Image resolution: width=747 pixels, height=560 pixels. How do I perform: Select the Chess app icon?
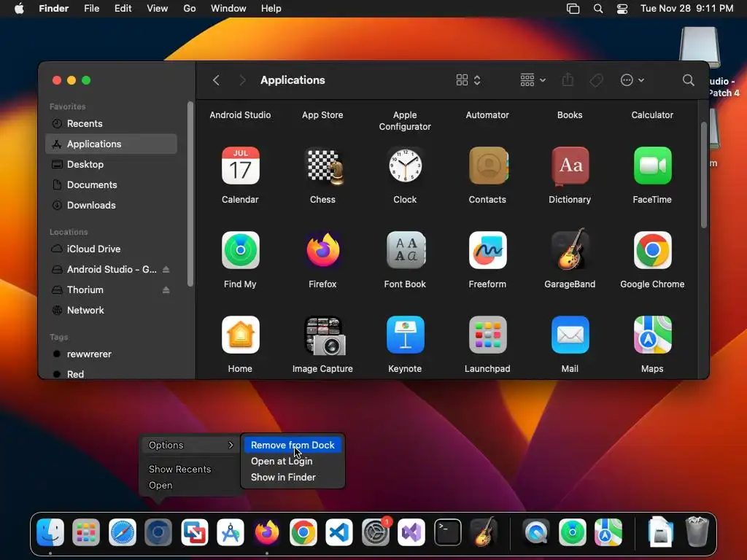click(x=323, y=166)
